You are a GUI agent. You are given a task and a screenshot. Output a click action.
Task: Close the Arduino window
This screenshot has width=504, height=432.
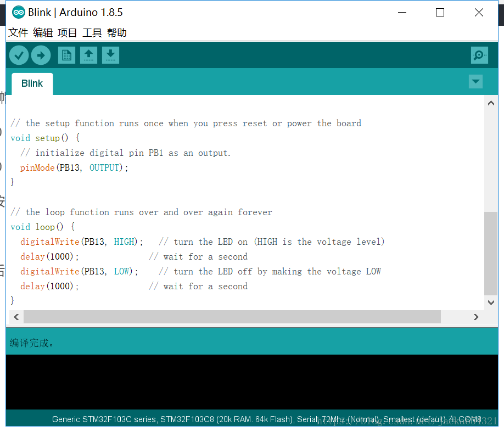[479, 13]
